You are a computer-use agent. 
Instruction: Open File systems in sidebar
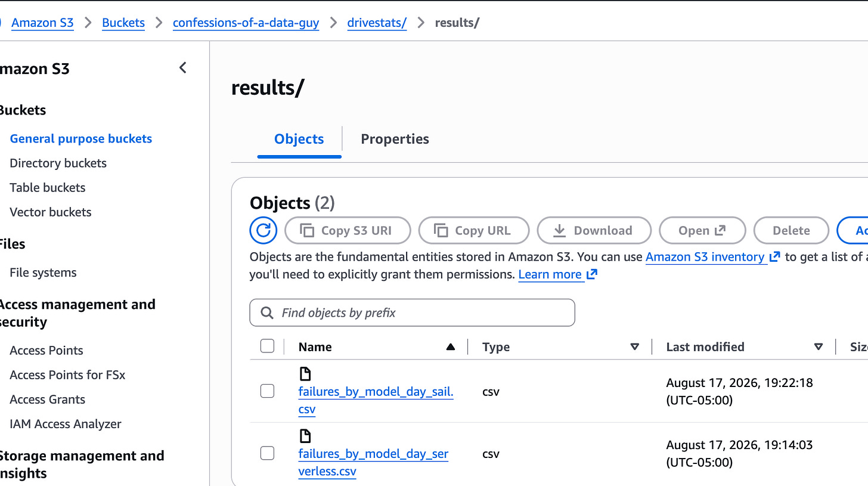point(43,273)
